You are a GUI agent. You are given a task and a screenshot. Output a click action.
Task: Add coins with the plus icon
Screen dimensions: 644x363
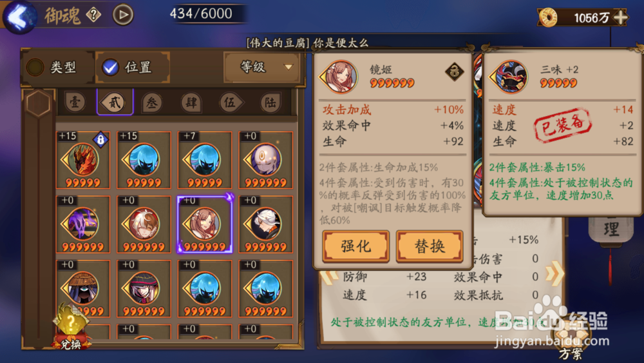pyautogui.click(x=620, y=17)
